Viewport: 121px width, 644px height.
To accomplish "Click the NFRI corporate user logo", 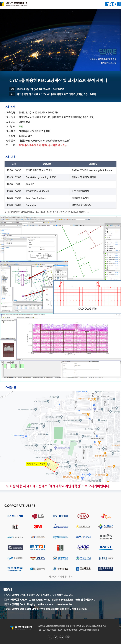I will [x=38, y=537].
